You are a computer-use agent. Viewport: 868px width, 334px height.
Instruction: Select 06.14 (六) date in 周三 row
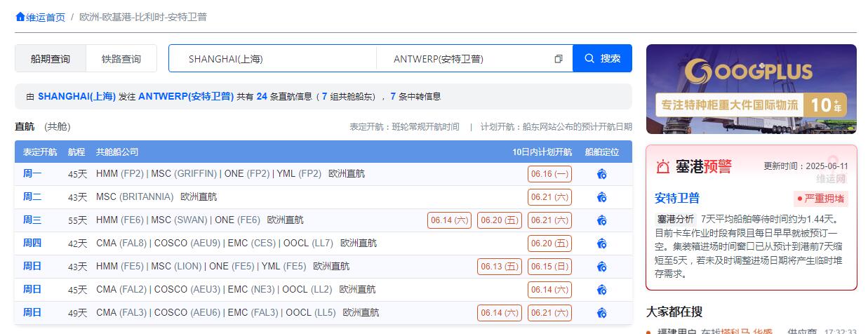pyautogui.click(x=449, y=220)
